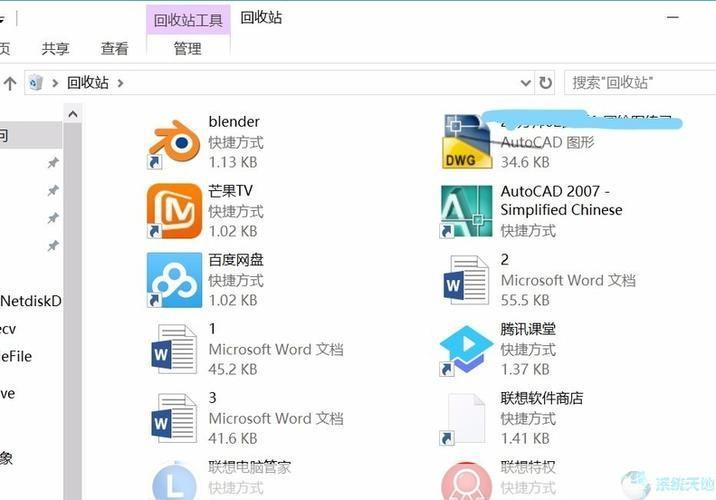Screen dimensions: 716x500
Task: Click 回收站 breadcrumb in address bar
Action: pyautogui.click(x=88, y=83)
